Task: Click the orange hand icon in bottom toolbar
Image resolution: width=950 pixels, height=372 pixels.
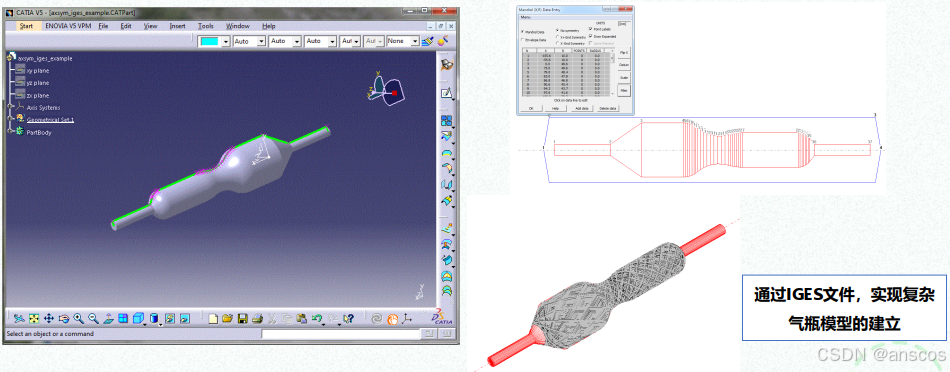Action: pos(392,318)
